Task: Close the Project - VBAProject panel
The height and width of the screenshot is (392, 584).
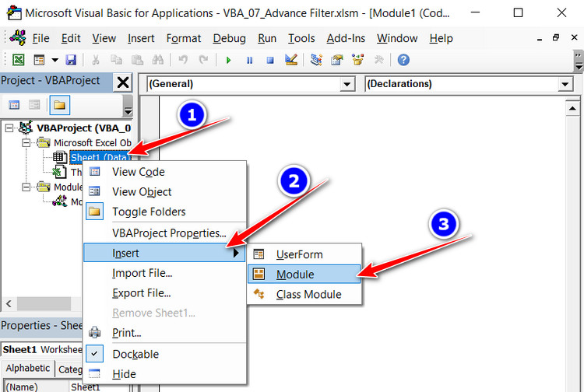Action: click(123, 82)
